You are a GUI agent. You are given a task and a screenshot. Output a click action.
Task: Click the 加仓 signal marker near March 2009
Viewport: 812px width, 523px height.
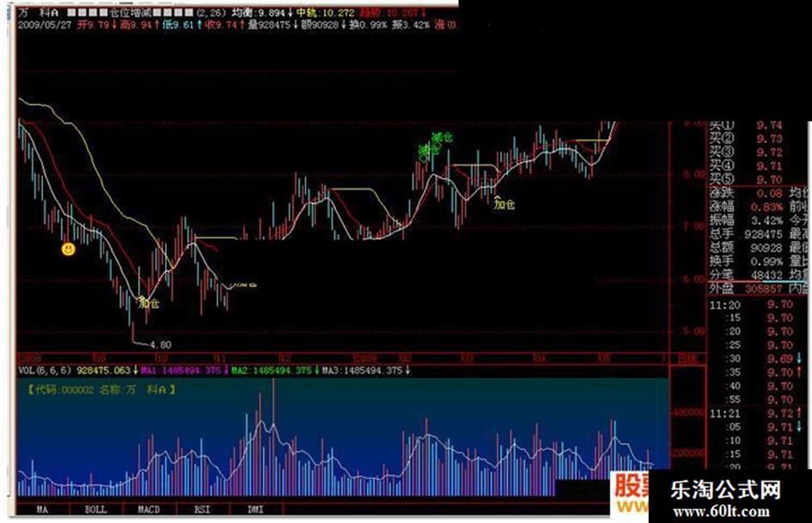tap(504, 204)
